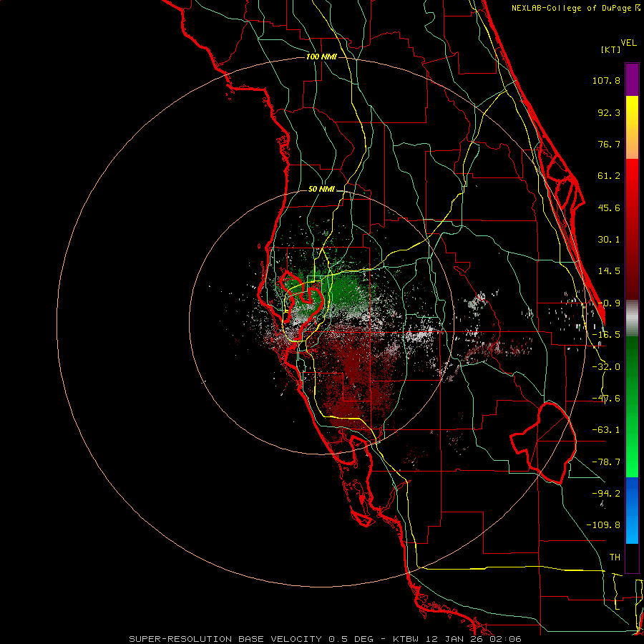The width and height of the screenshot is (644, 644).
Task: Click the -63.1 legend value
Action: (x=606, y=430)
